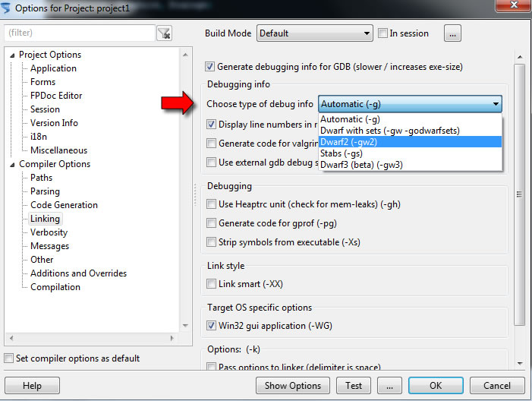Open the Build Mode dropdown
This screenshot has height=401, width=532.
point(314,33)
